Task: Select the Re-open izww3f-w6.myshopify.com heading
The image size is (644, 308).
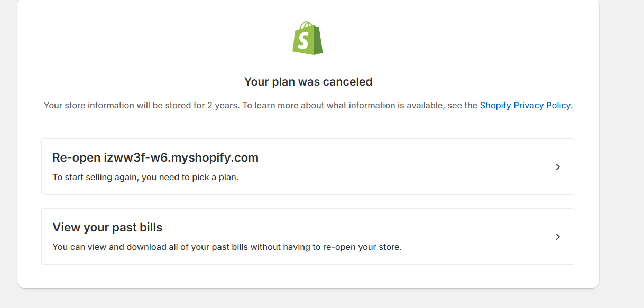Action: point(155,157)
